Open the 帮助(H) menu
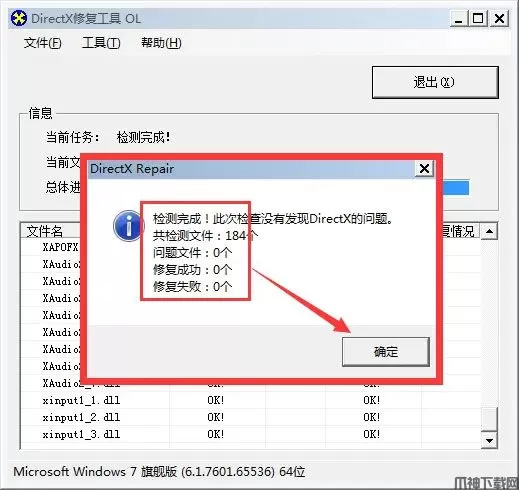 pos(161,43)
